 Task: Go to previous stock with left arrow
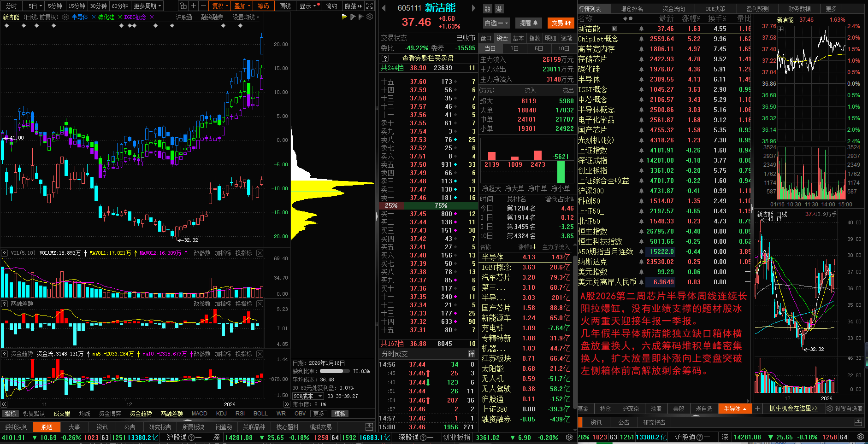[x=384, y=8]
